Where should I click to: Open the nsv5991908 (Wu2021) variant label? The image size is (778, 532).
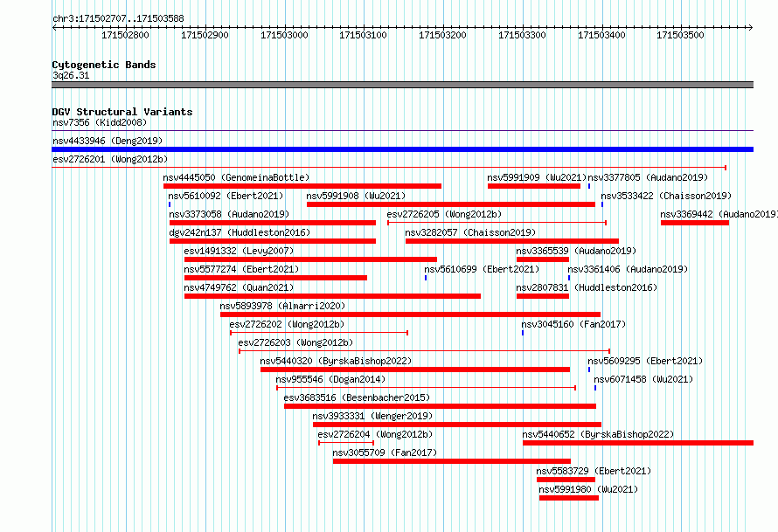356,196
